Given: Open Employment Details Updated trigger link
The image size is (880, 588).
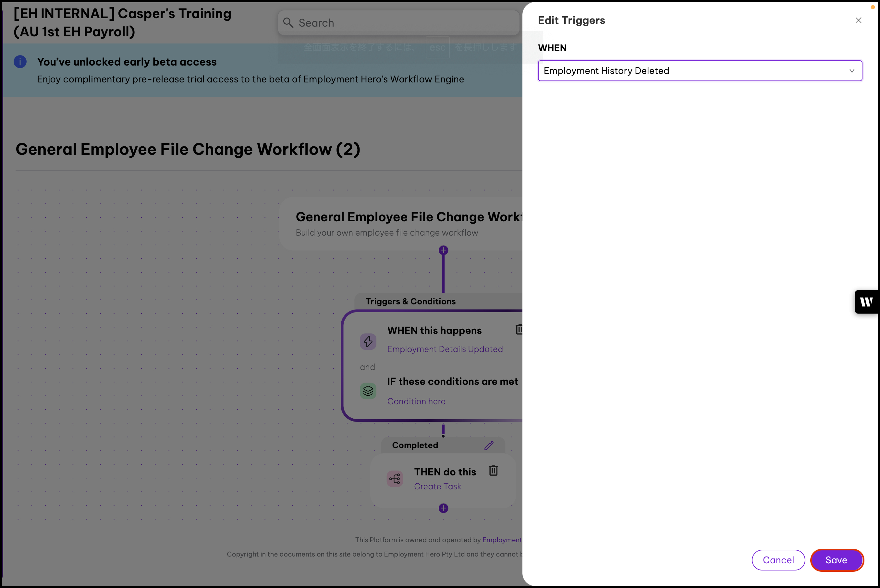Looking at the screenshot, I should click(x=445, y=349).
